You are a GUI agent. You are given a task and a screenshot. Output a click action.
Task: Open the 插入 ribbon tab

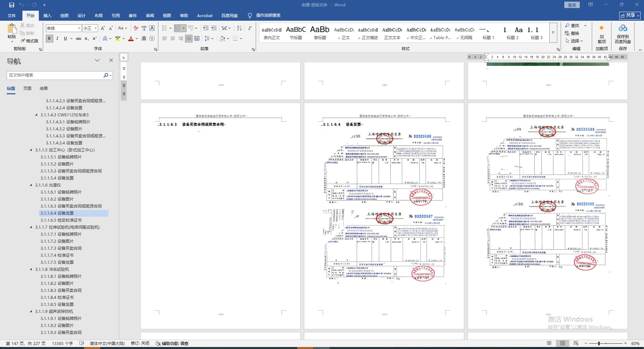tap(47, 15)
